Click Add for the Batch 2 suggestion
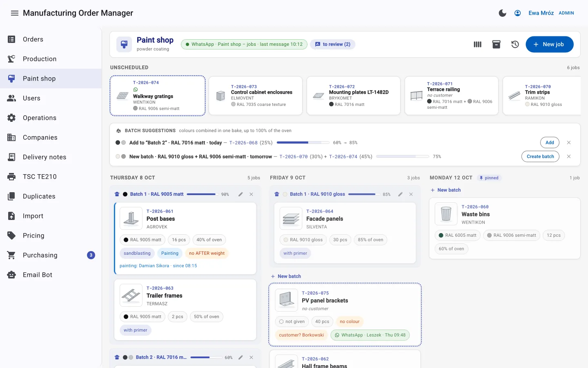The image size is (588, 368). (550, 143)
